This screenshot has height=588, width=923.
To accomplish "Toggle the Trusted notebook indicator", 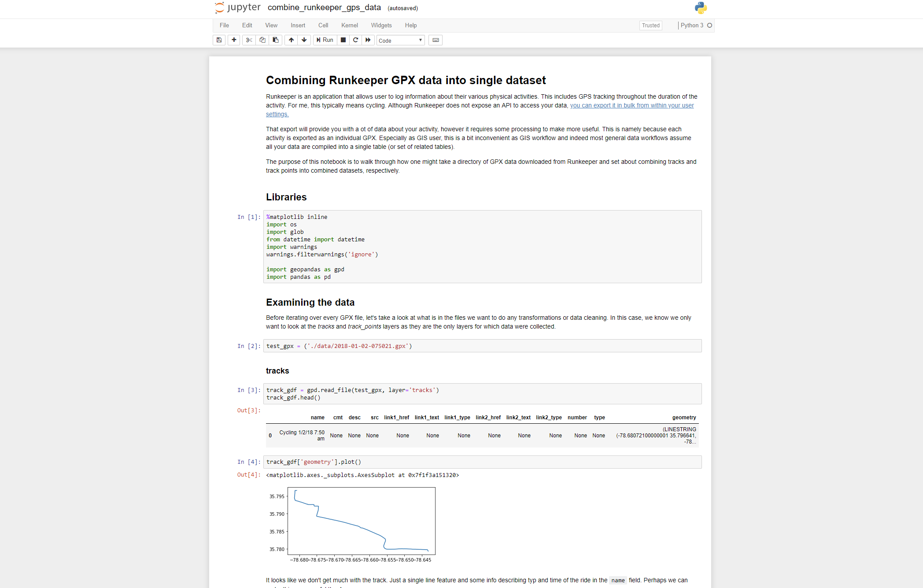I will [x=650, y=26].
